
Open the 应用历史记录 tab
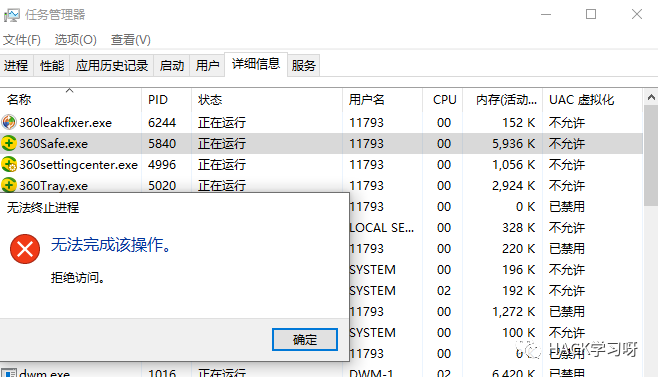point(112,65)
